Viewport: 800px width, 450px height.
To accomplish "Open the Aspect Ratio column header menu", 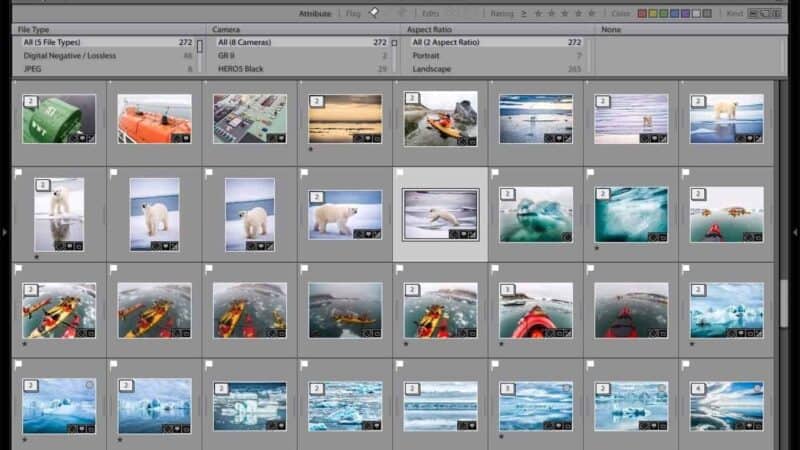I will 429,30.
